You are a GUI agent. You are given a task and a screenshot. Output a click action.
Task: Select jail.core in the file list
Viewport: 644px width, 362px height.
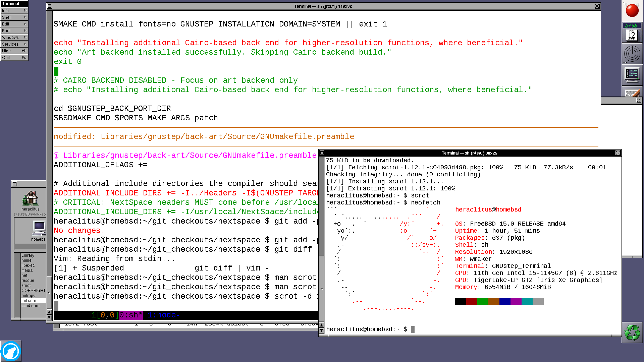tap(28, 300)
